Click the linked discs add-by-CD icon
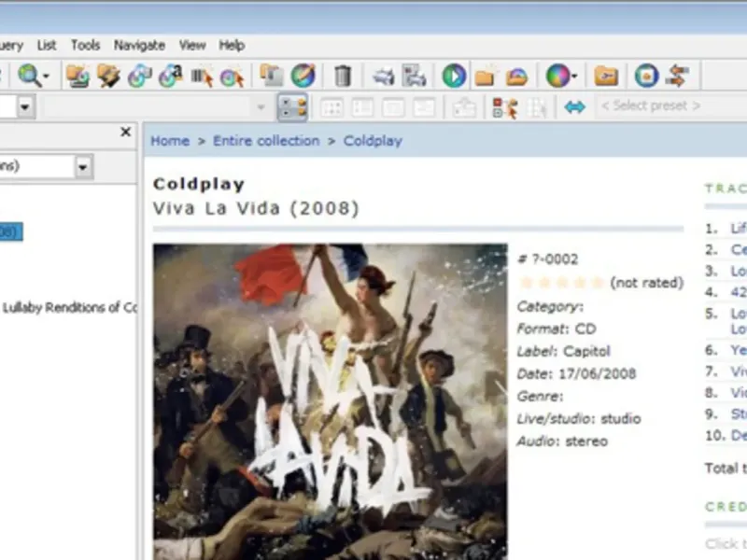The image size is (747, 560). point(139,77)
